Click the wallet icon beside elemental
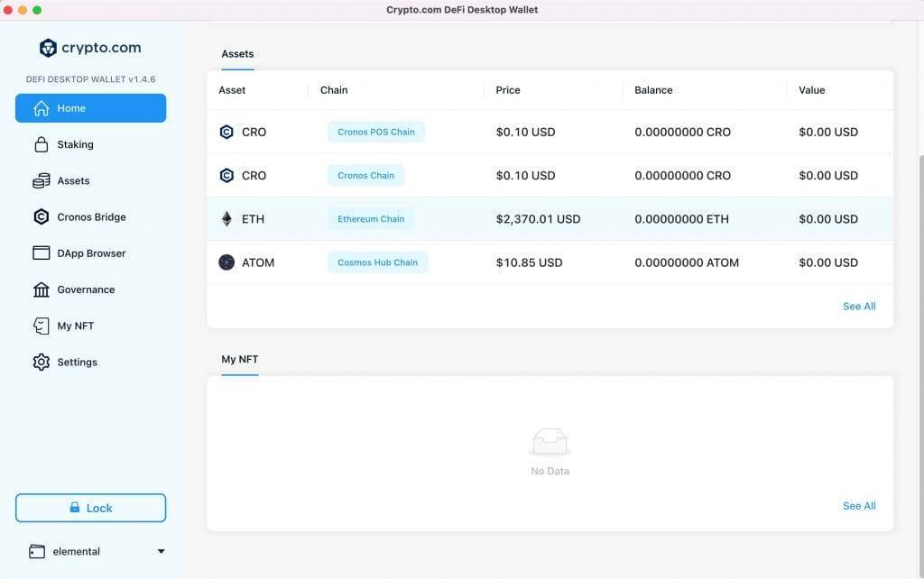The height and width of the screenshot is (579, 924). 37,551
